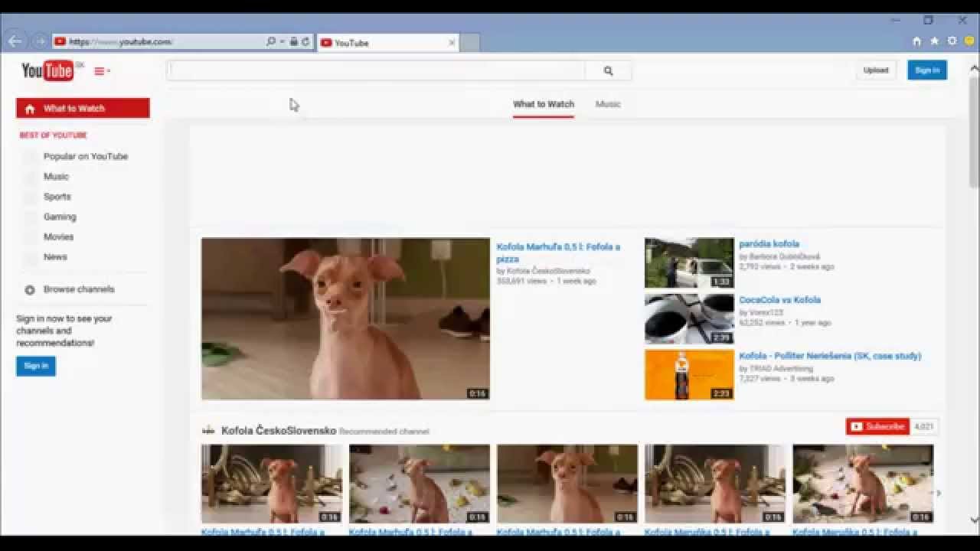
Task: Click the yellow smiley feedback icon
Action: pyautogui.click(x=969, y=41)
